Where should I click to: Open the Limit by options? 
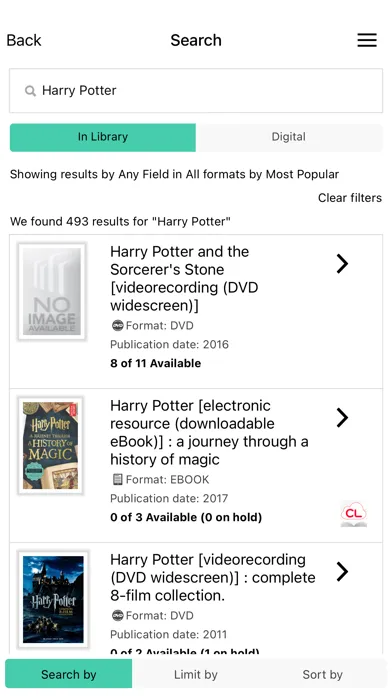coord(196,675)
